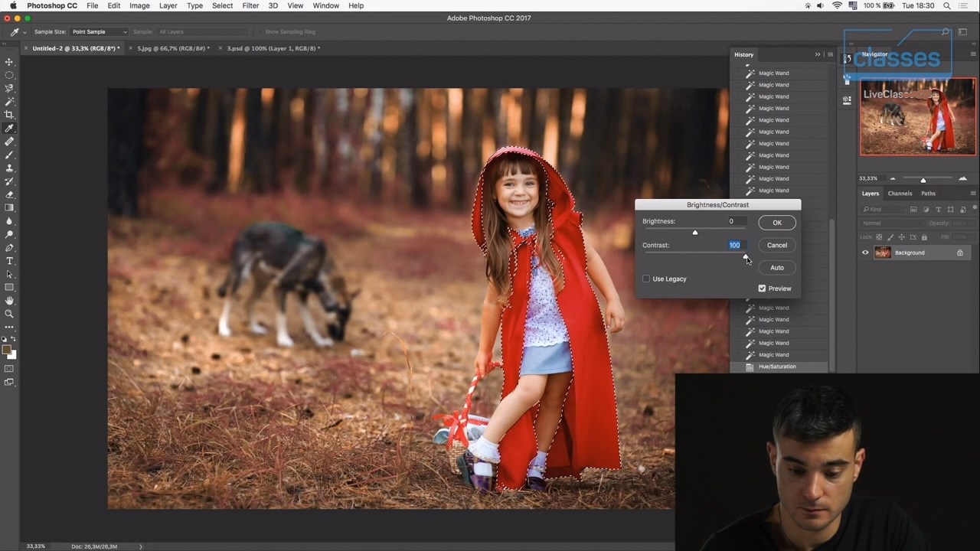Select the Rectangle shape tool
Screen dimensions: 980x551
click(x=9, y=288)
